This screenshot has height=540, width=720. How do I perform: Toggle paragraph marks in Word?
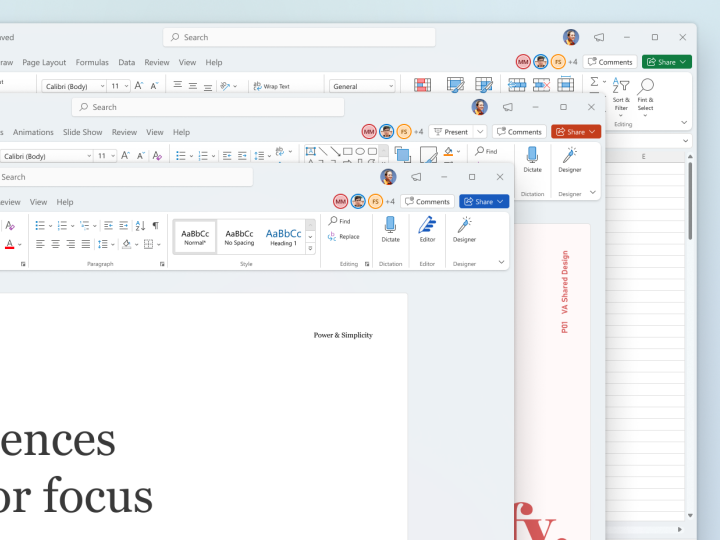(x=156, y=225)
